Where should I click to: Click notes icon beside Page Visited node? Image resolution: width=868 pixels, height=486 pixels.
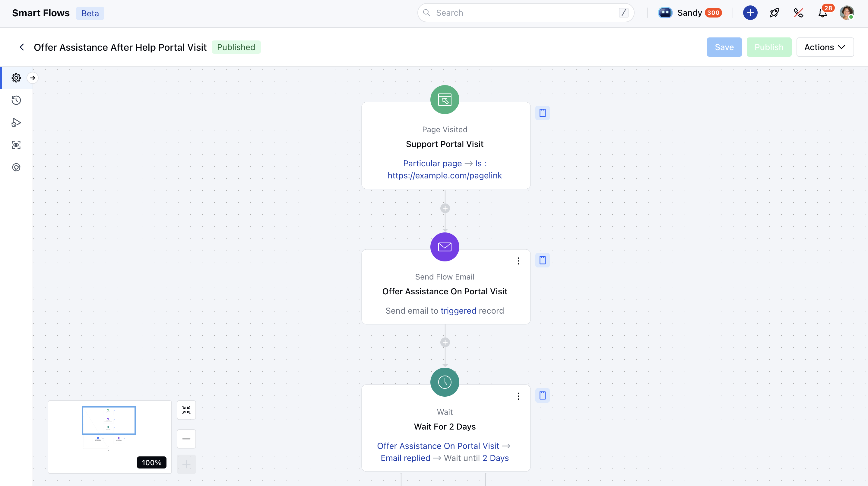tap(542, 113)
